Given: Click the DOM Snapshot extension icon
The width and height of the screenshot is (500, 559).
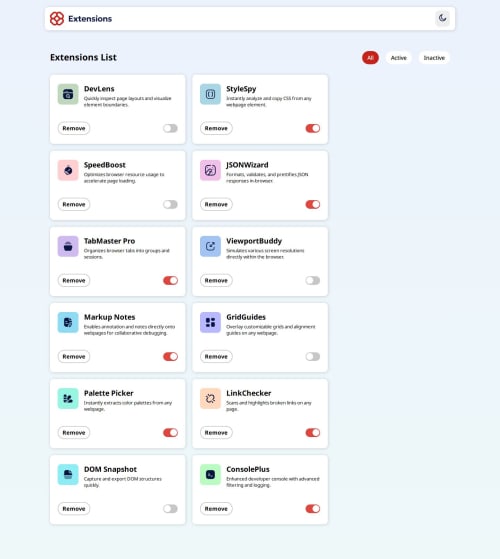Looking at the screenshot, I should point(68,475).
